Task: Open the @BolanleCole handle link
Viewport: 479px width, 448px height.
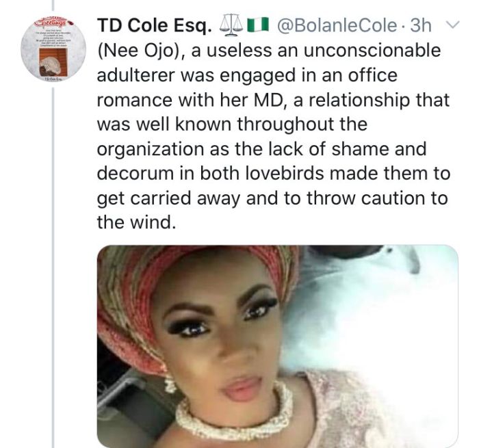Action: (x=337, y=25)
